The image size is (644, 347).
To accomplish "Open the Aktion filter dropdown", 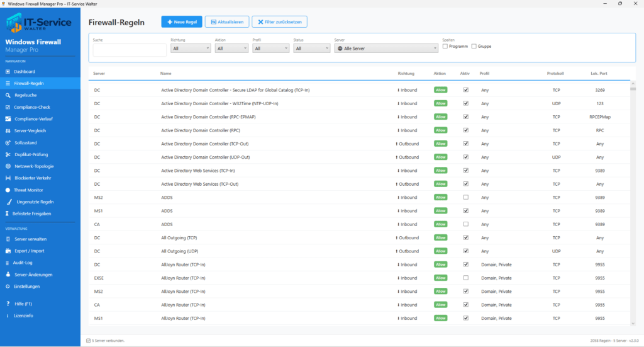I will pos(231,48).
